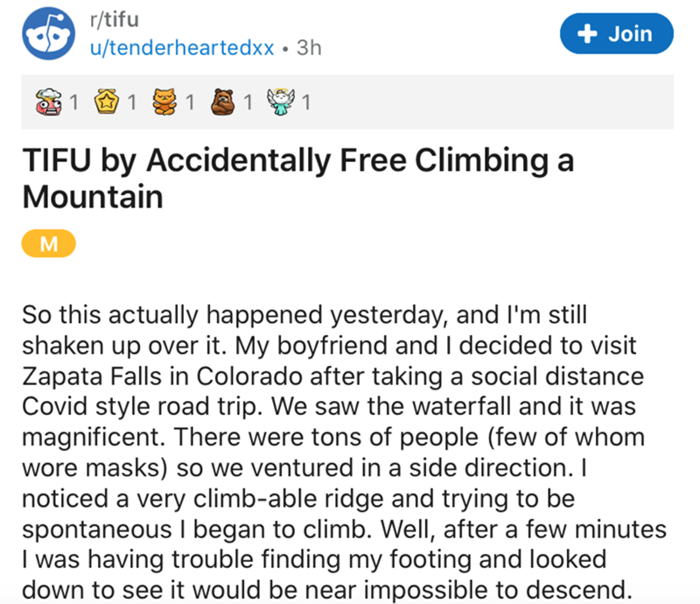700x604 pixels.
Task: Open u/tenderheartedxx user profile
Action: point(183,48)
